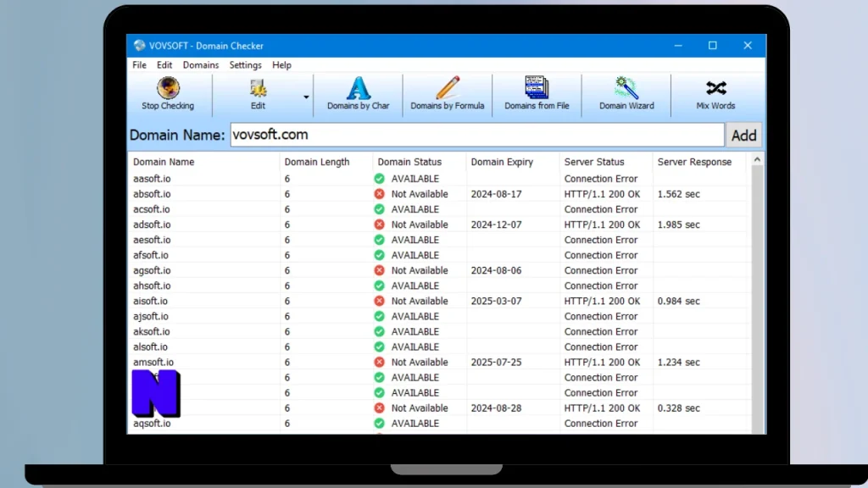Click green available icon for acsoft.io
The image size is (868, 488).
click(x=379, y=209)
